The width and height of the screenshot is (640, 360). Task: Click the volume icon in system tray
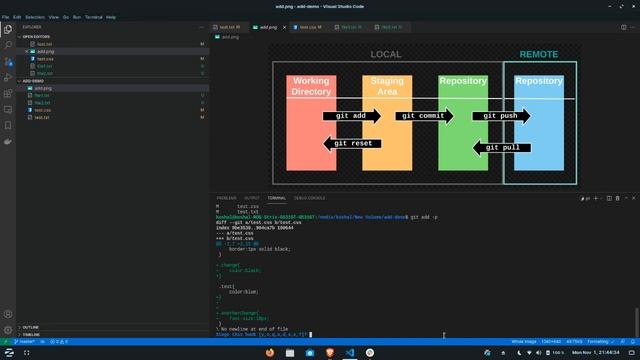pos(539,353)
